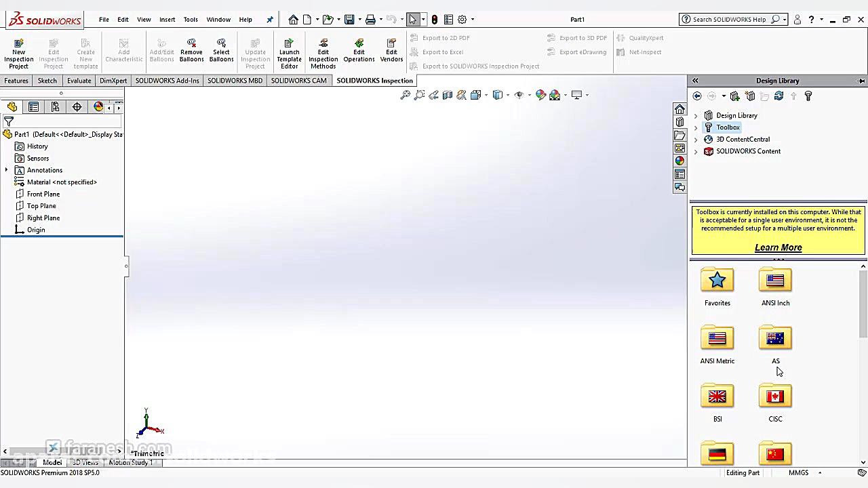Open the Insert menu

167,20
